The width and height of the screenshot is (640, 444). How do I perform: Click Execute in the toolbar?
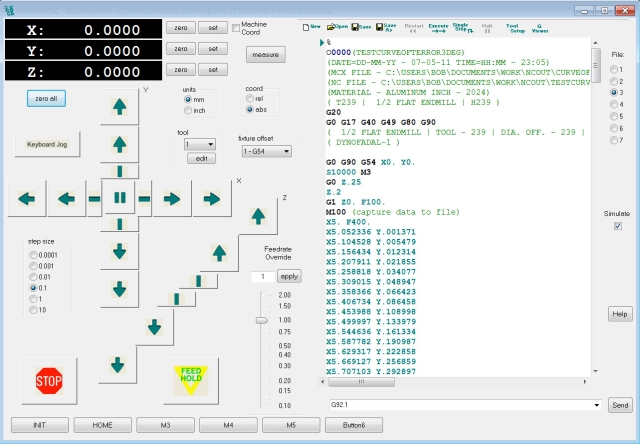(x=438, y=26)
